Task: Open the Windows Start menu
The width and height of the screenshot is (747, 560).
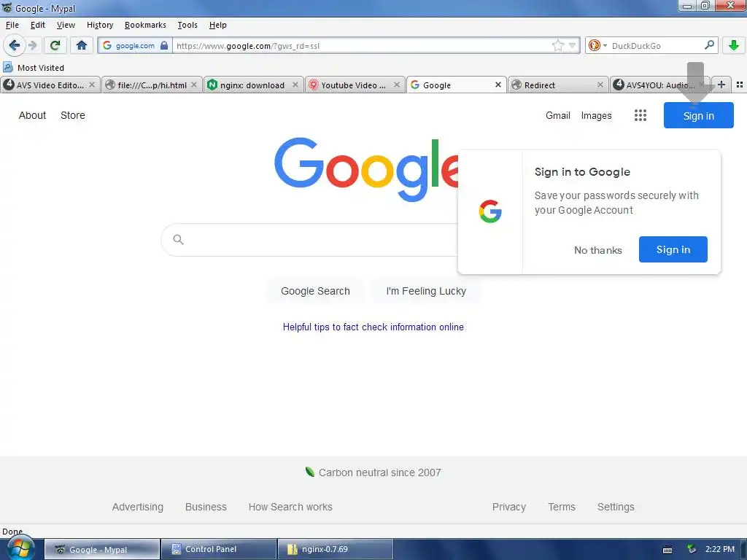Action: pyautogui.click(x=20, y=548)
